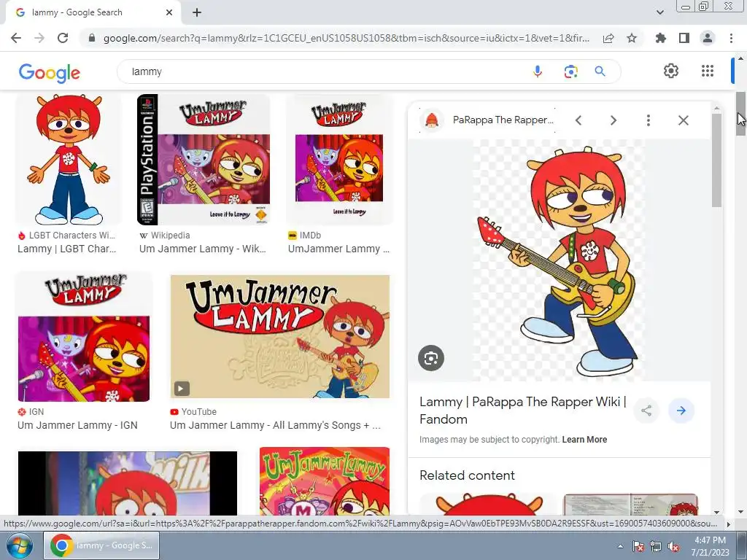Open preview panel more options menu
The height and width of the screenshot is (560, 747).
point(649,120)
